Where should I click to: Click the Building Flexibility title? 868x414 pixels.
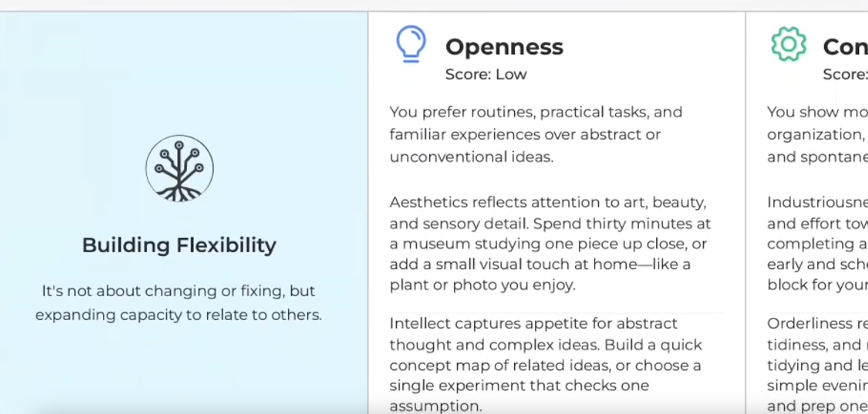click(179, 245)
